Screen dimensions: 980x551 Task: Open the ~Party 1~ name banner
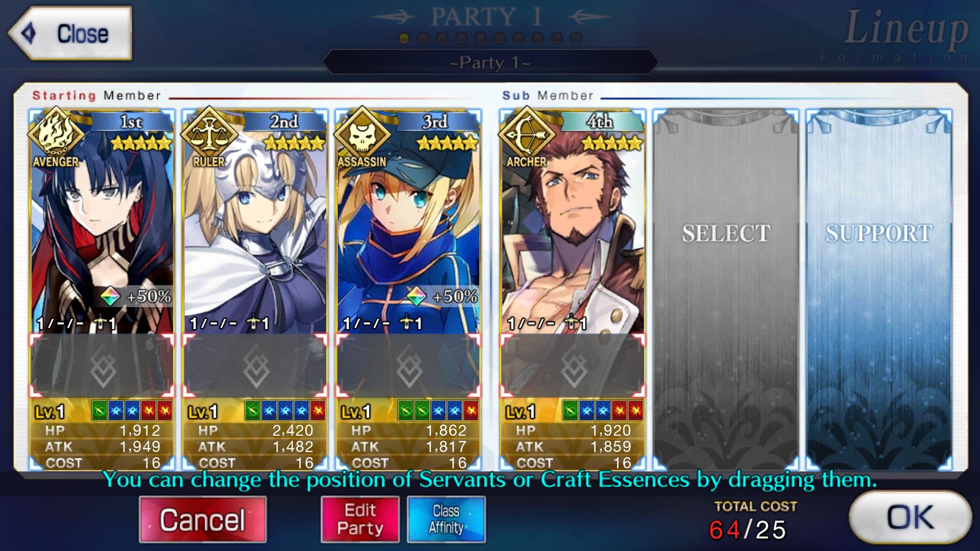(x=490, y=62)
